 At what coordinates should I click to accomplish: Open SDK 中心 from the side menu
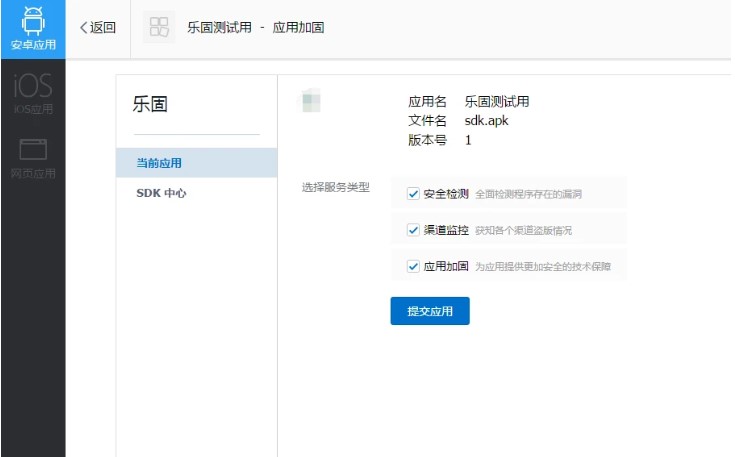tap(161, 193)
